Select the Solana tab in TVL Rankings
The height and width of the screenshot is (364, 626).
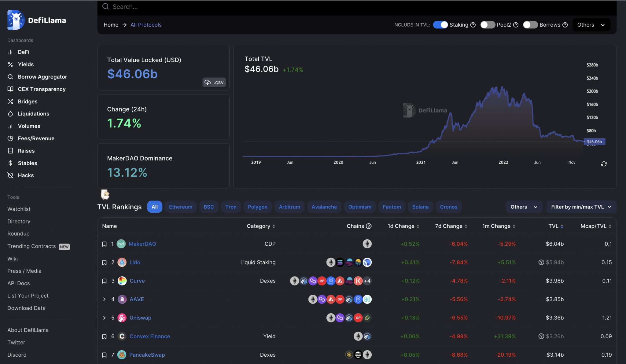pyautogui.click(x=420, y=207)
